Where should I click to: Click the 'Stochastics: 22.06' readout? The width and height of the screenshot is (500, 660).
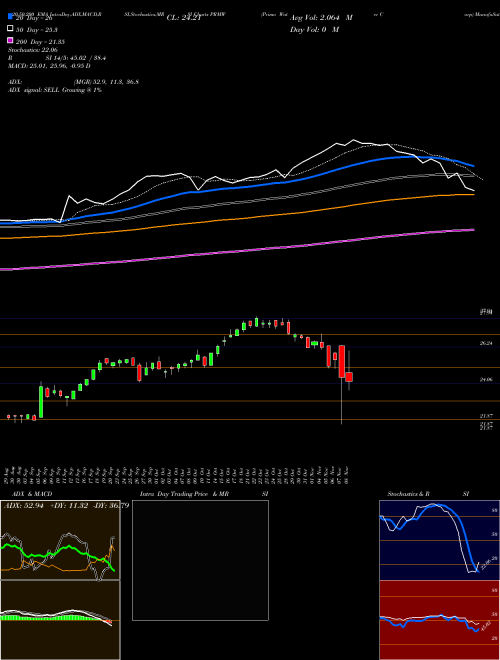point(33,50)
